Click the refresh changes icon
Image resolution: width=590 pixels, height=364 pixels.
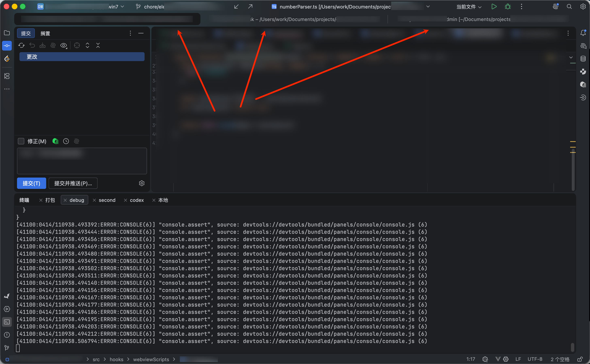(21, 45)
